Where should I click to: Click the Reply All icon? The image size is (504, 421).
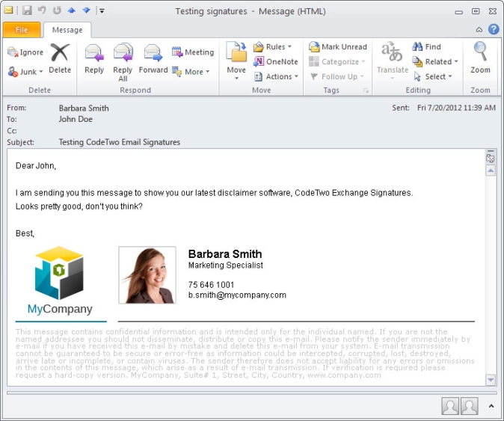pyautogui.click(x=123, y=52)
